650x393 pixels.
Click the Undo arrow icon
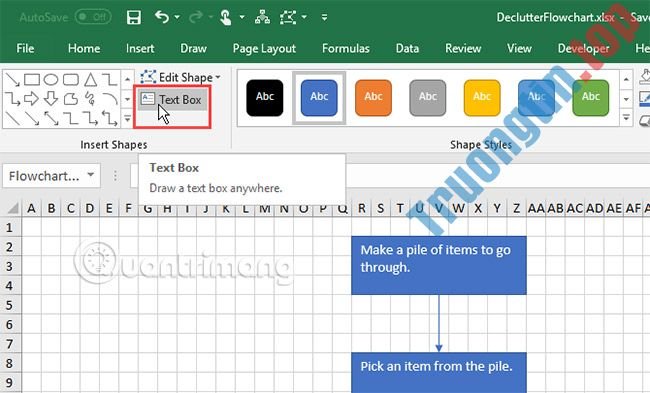tap(162, 17)
